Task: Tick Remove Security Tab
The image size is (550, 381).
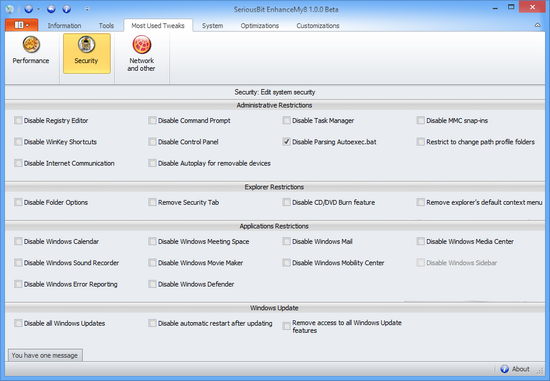Action: [152, 202]
